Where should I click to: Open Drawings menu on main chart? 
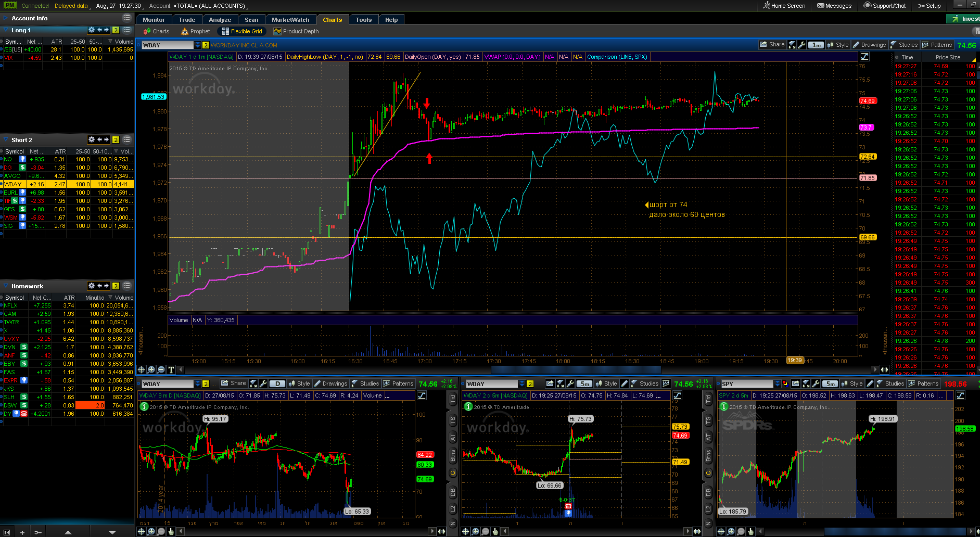pos(869,45)
